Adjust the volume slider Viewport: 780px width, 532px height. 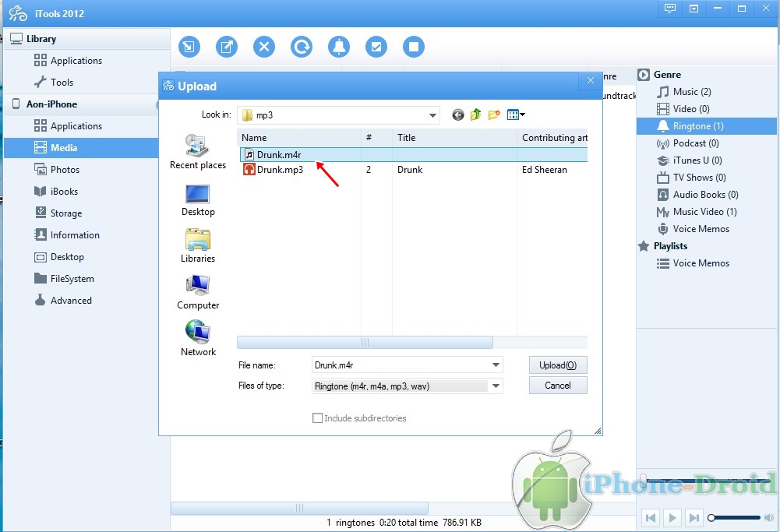736,517
